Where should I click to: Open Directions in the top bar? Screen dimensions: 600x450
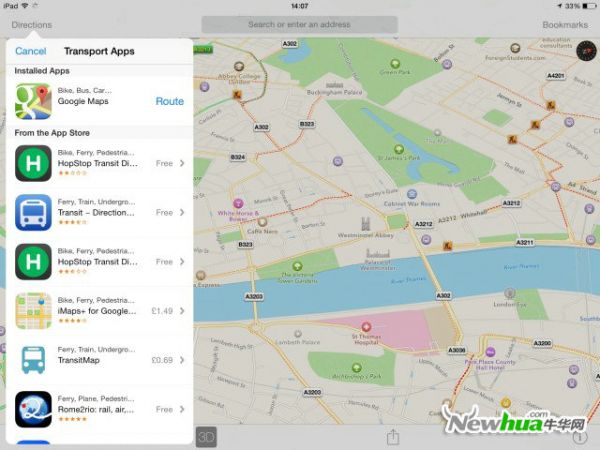tap(31, 25)
